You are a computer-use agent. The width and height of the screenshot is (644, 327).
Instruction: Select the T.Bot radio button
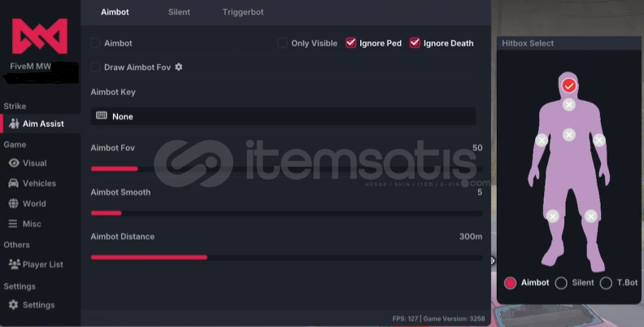(606, 283)
